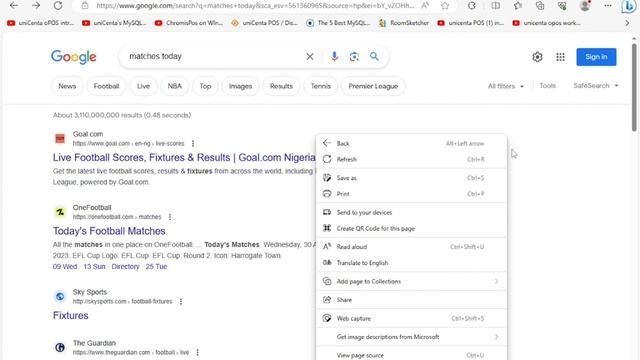Start voice search with microphone icon
The width and height of the screenshot is (640, 360).
pos(334,57)
